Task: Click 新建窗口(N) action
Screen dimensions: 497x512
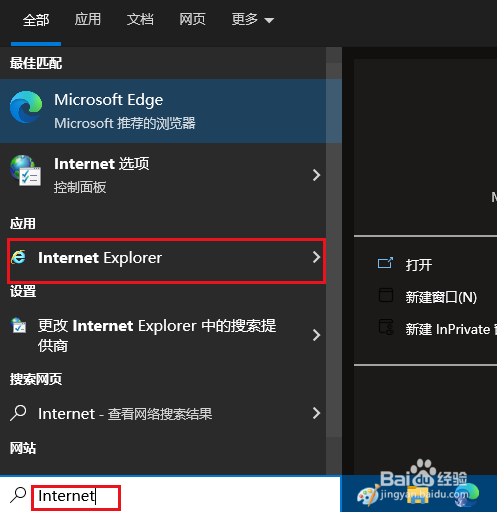Action: click(441, 297)
